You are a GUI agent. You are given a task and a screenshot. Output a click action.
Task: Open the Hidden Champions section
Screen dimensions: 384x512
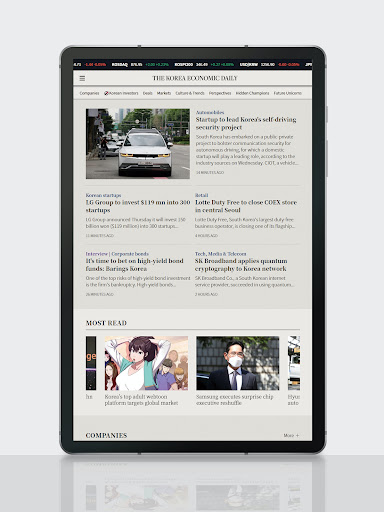[x=252, y=93]
